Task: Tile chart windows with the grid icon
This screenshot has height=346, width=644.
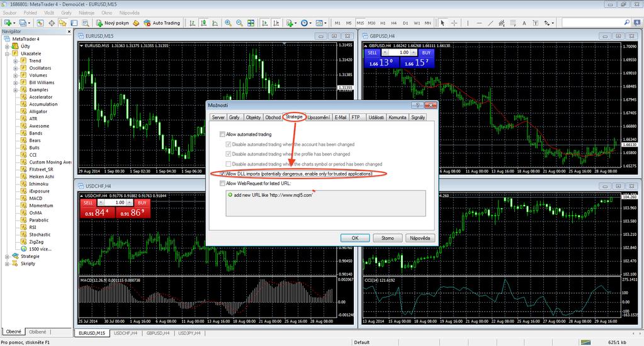Action: [x=251, y=23]
